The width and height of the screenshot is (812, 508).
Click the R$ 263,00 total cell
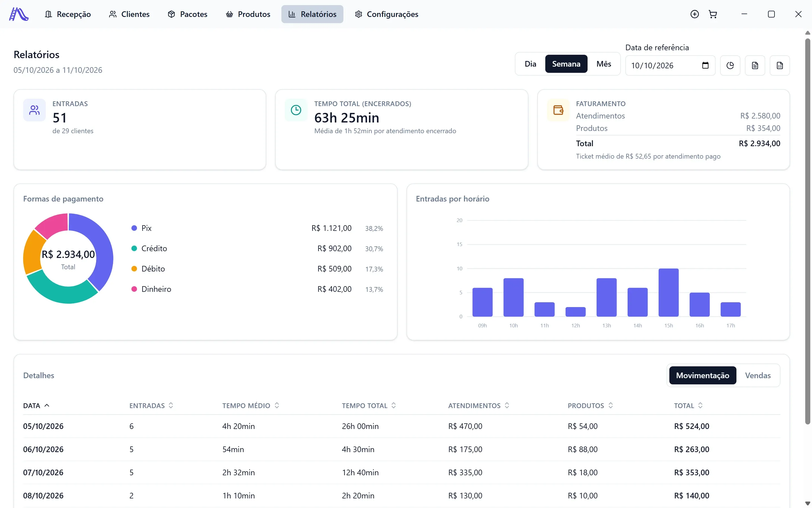click(692, 449)
